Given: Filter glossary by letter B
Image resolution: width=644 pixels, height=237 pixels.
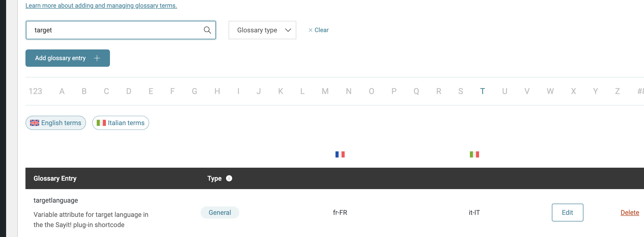Looking at the screenshot, I should [x=84, y=91].
